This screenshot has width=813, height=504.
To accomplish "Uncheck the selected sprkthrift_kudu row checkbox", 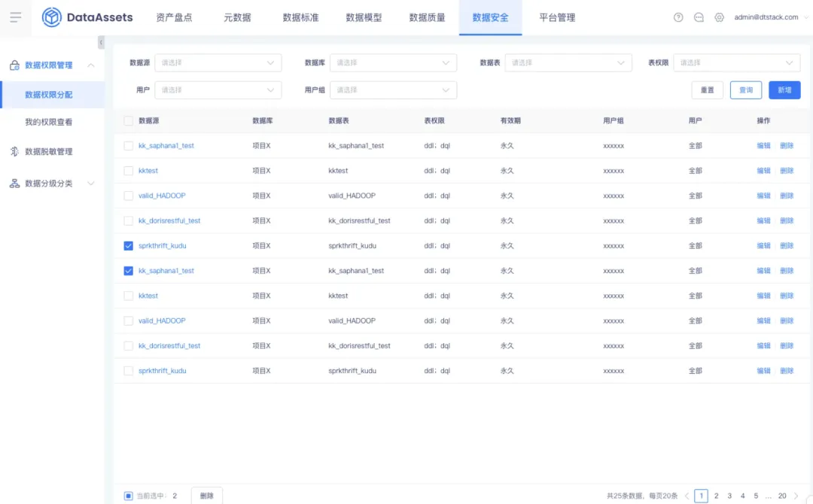I will (128, 245).
